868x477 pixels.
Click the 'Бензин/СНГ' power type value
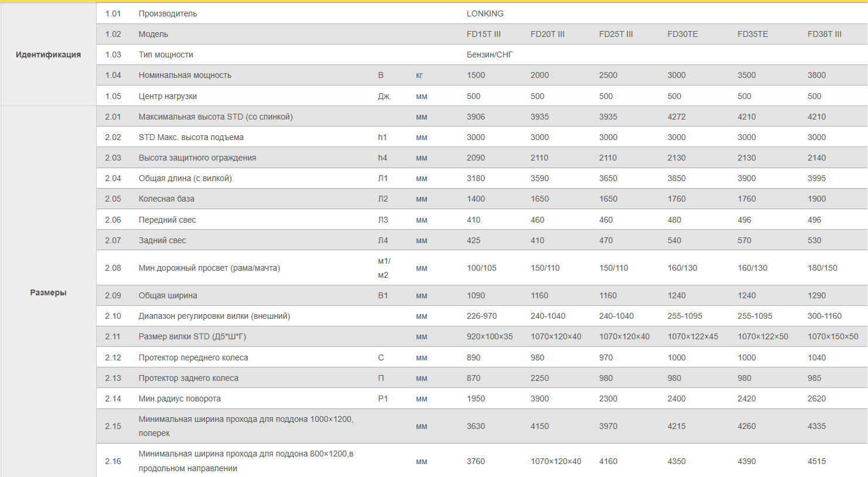coord(490,54)
